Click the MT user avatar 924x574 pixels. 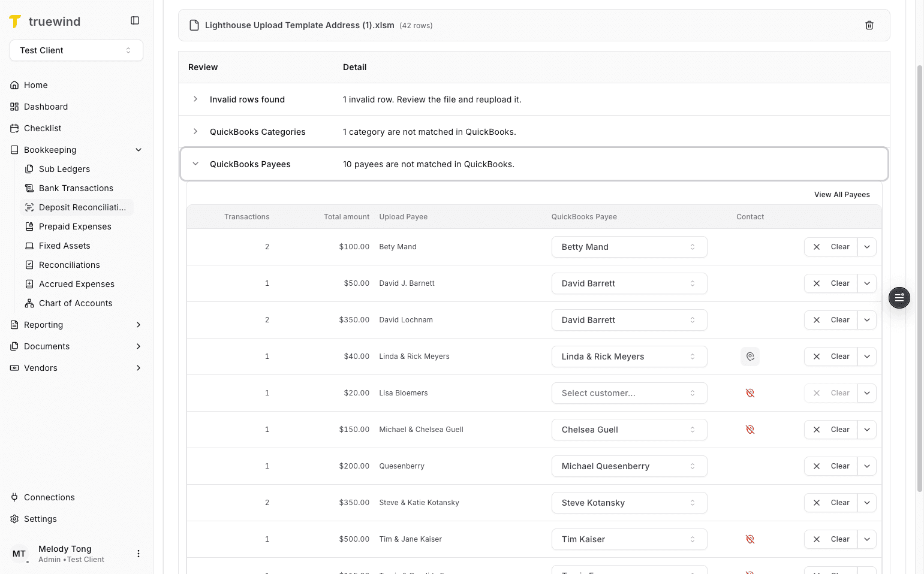[x=19, y=554]
